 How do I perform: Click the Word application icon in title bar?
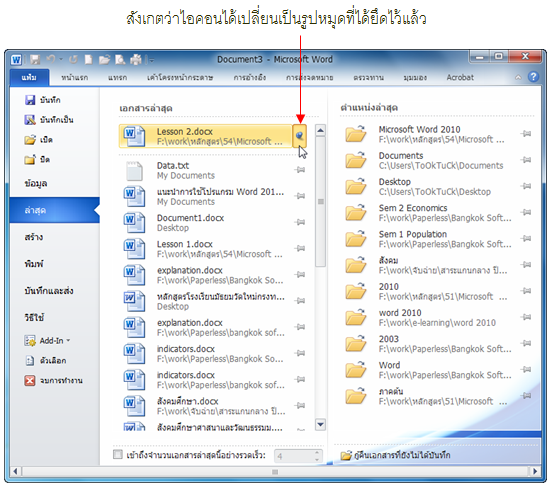pyautogui.click(x=16, y=60)
